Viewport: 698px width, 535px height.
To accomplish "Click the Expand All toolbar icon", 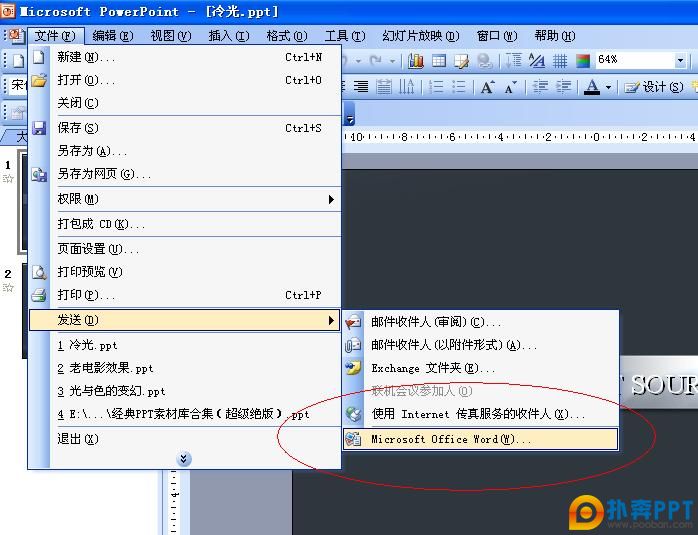I will click(514, 60).
